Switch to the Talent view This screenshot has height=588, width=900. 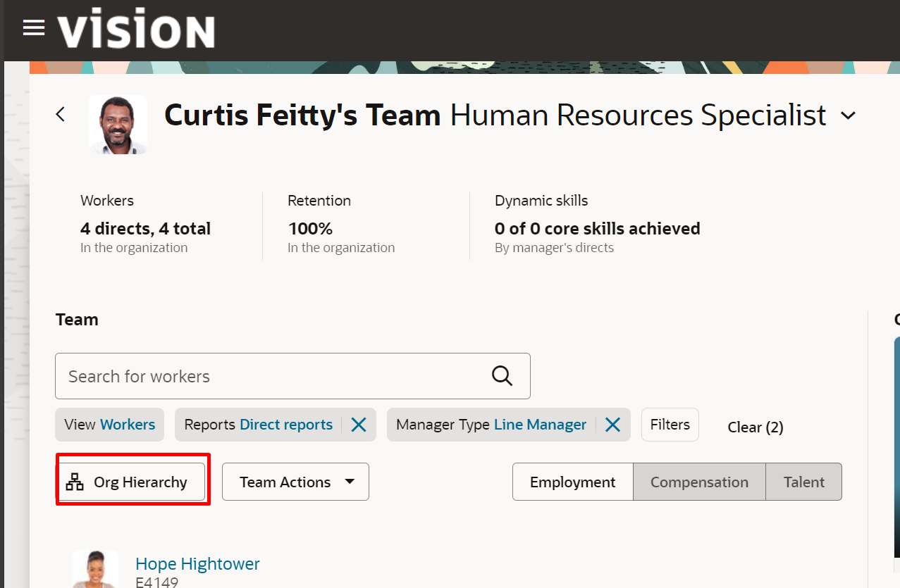tap(803, 482)
